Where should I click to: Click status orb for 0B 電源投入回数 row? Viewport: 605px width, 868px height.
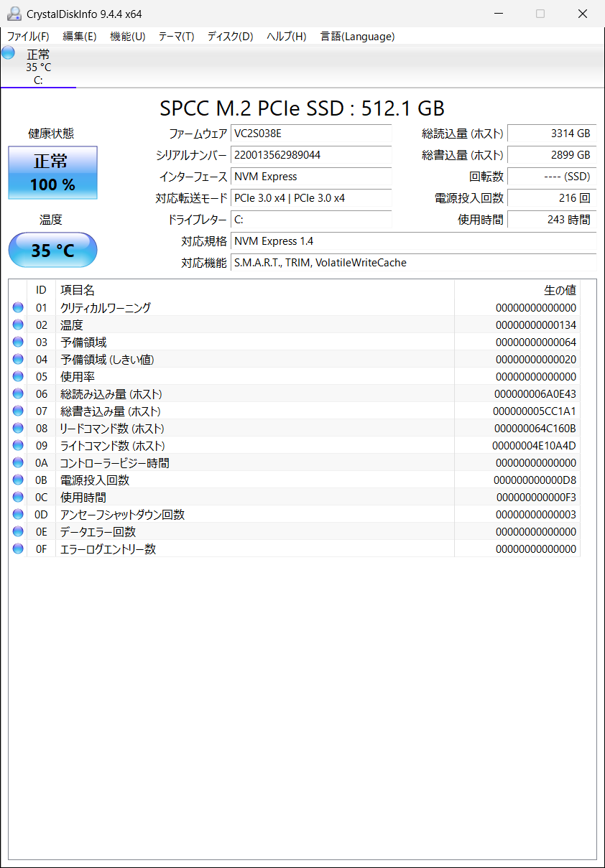pyautogui.click(x=18, y=480)
